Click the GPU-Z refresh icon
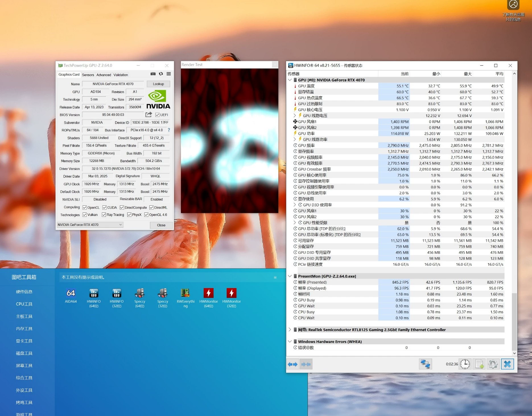 click(x=161, y=74)
